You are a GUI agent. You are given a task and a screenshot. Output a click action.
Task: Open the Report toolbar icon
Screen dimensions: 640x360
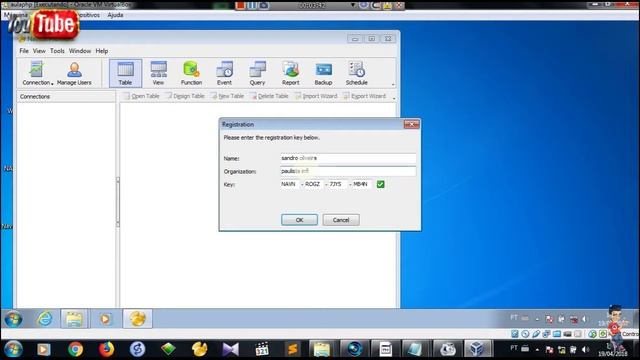[290, 73]
